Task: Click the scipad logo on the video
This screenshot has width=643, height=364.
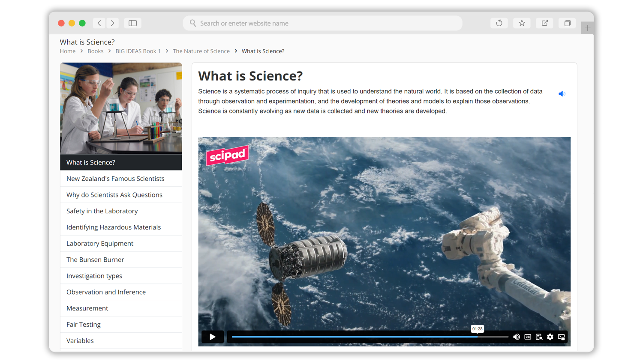Action: point(227,155)
